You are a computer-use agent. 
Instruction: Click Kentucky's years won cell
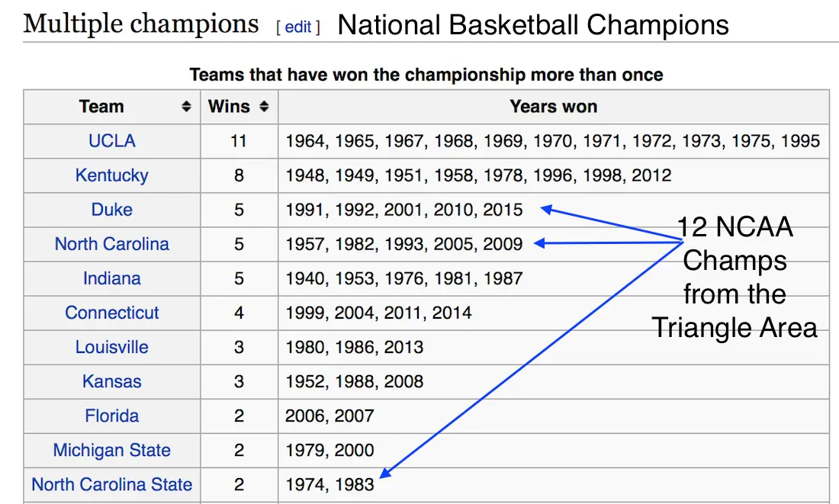[478, 175]
